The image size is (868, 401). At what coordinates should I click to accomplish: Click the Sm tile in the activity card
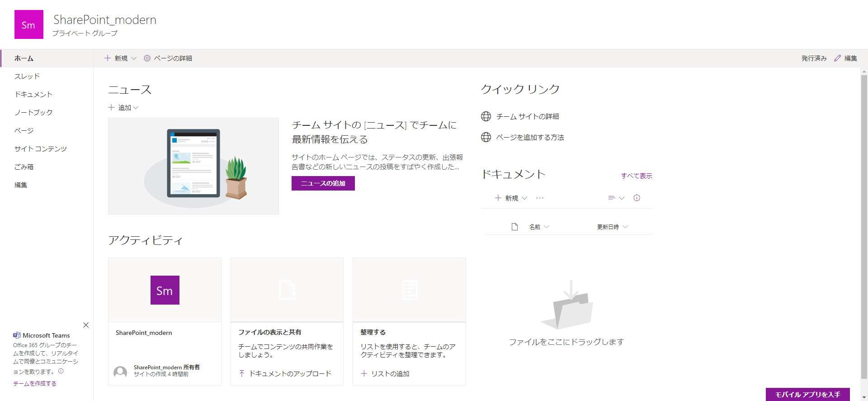click(165, 290)
